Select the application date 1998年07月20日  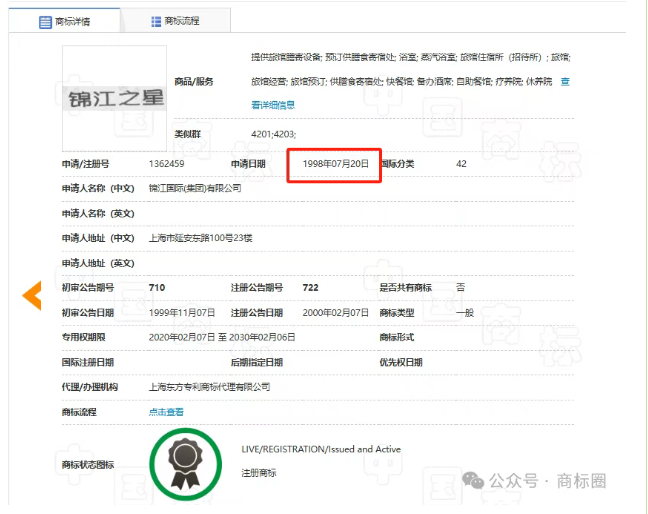[x=336, y=164]
